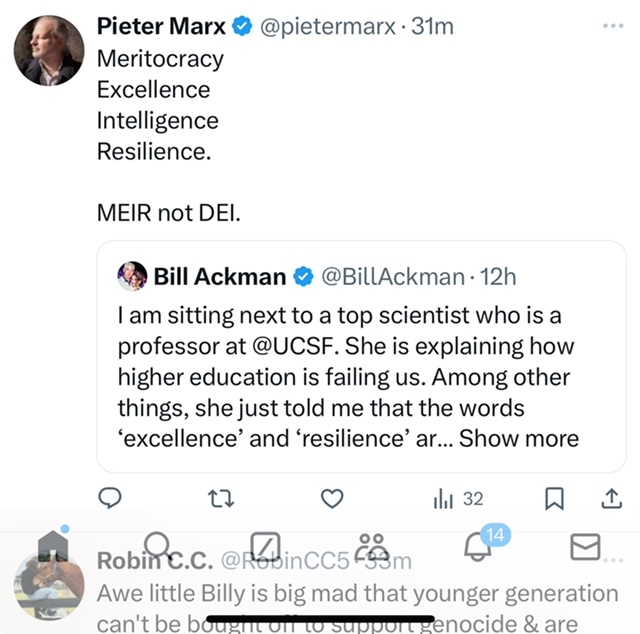Open more options on Robin C.C. reply
This screenshot has height=634, width=640.
coord(612,561)
